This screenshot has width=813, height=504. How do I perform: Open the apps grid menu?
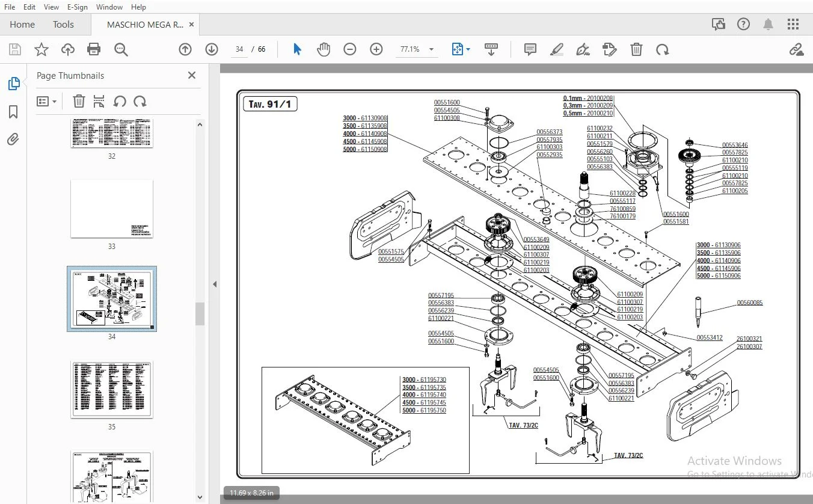pos(793,24)
